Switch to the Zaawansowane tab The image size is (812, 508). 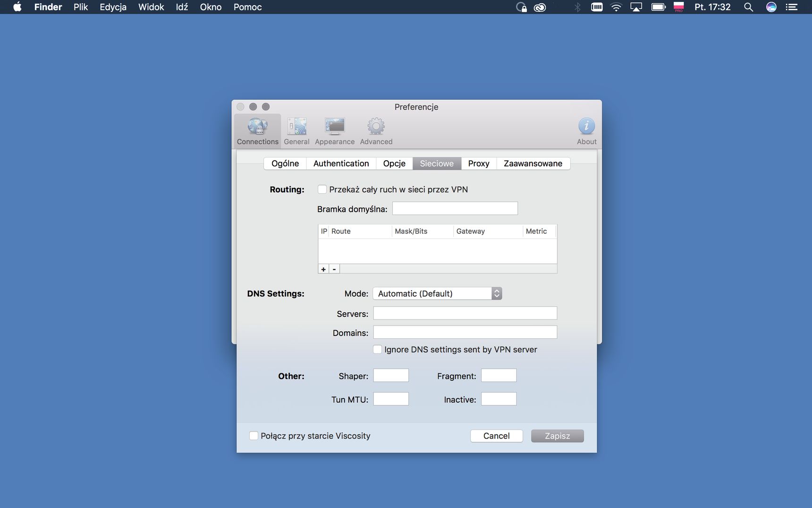click(x=533, y=164)
